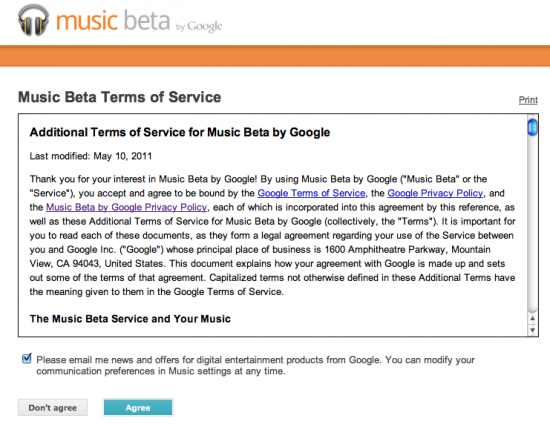Click the orange 'music' logo text
This screenshot has height=424, width=550.
(x=87, y=21)
